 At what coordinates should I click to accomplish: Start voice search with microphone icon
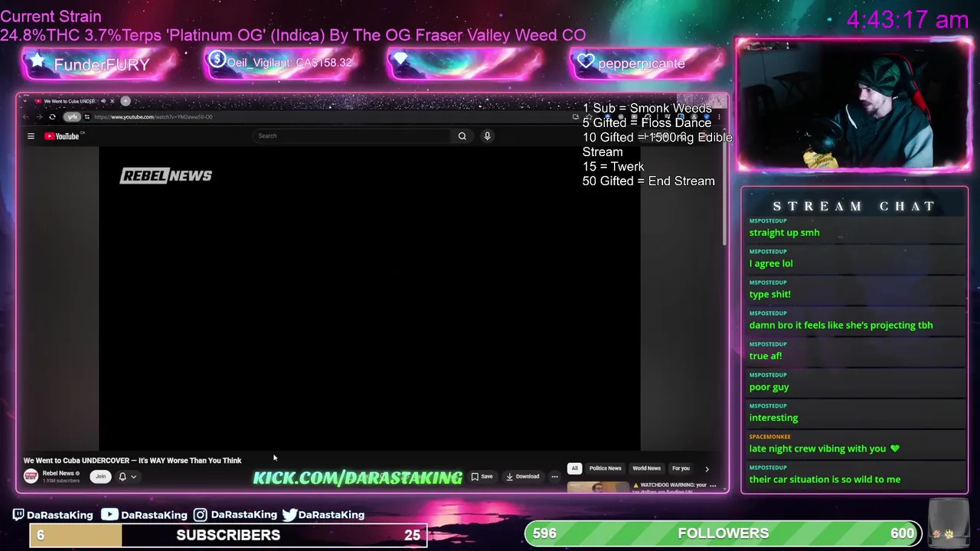487,136
